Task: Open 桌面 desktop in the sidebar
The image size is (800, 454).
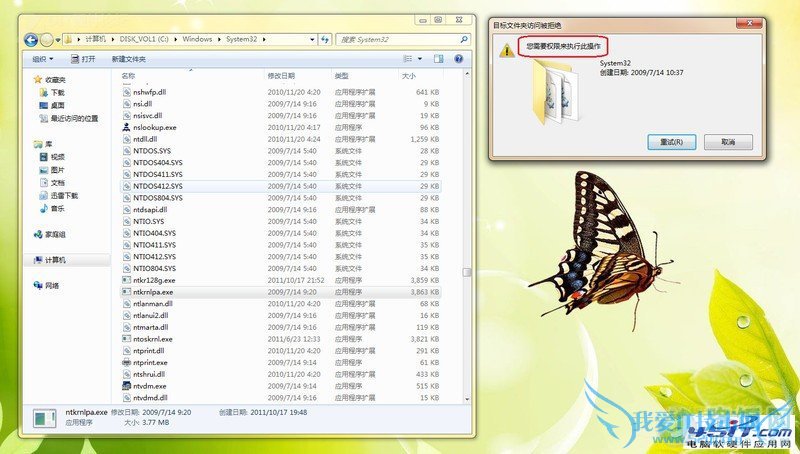Action: point(52,105)
